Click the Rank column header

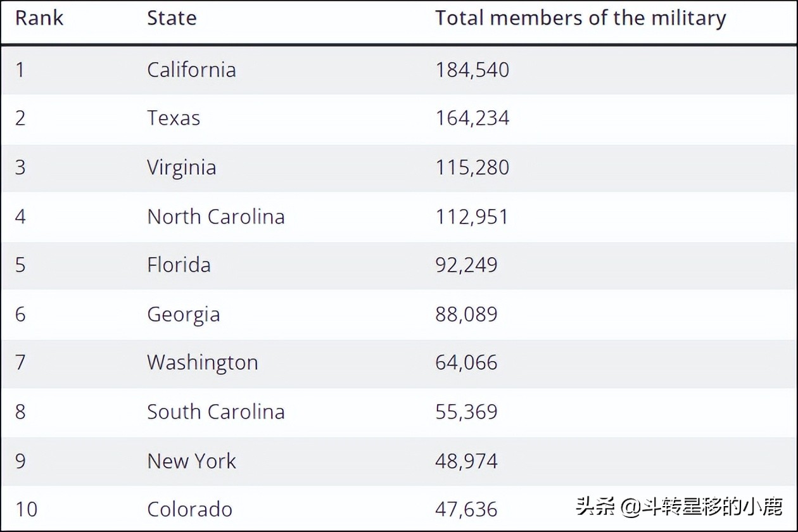click(39, 18)
